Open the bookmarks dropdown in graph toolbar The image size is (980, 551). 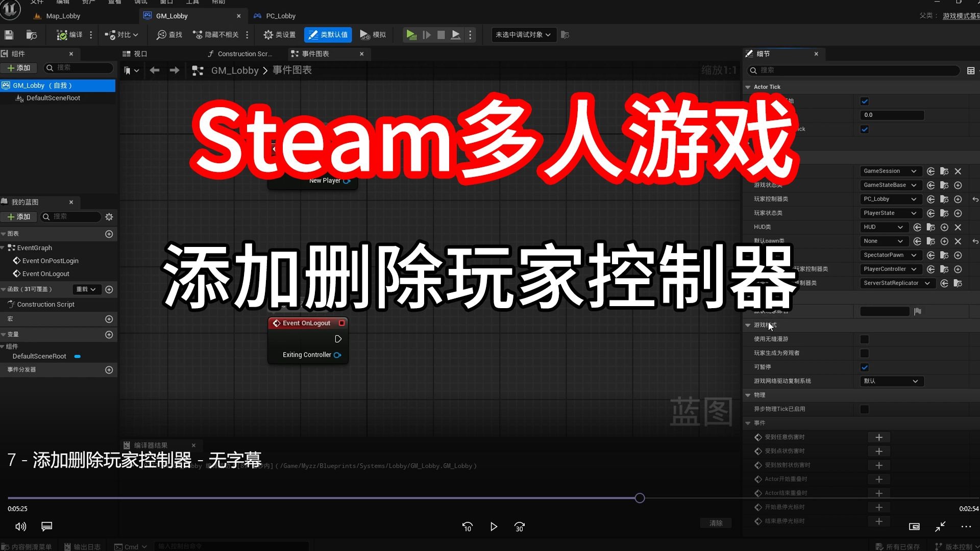coord(131,70)
